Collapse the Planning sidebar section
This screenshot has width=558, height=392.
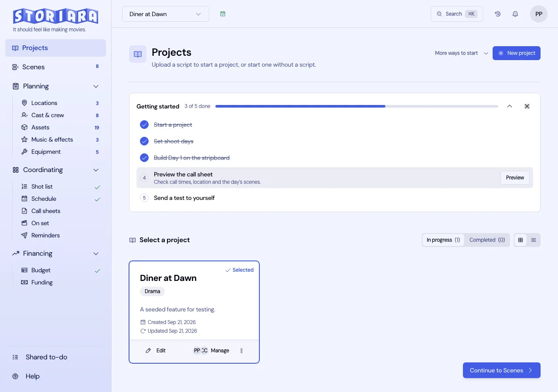tap(96, 86)
